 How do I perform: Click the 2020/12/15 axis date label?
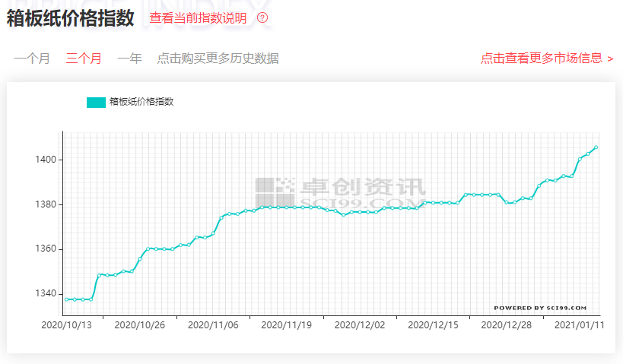tap(433, 325)
